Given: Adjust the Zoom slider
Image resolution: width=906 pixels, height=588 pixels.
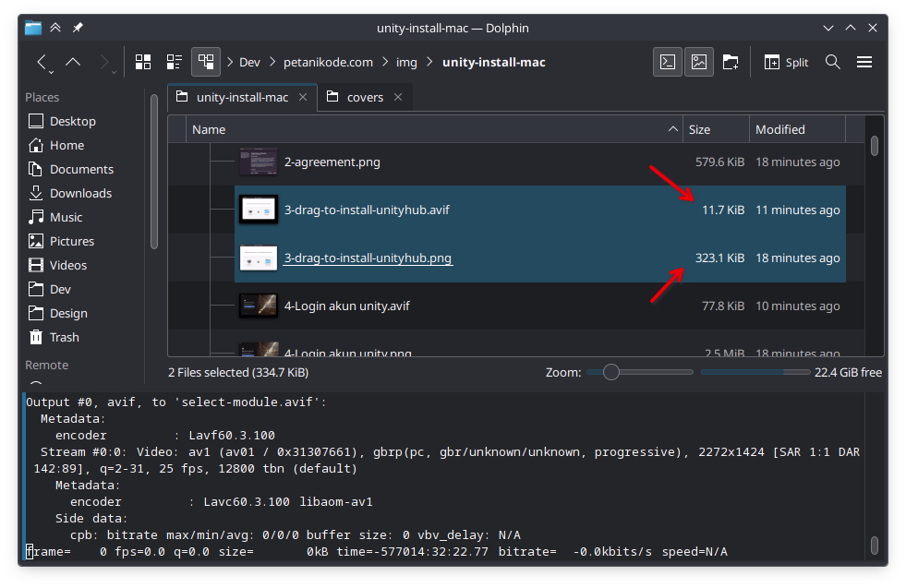Looking at the screenshot, I should [x=610, y=372].
